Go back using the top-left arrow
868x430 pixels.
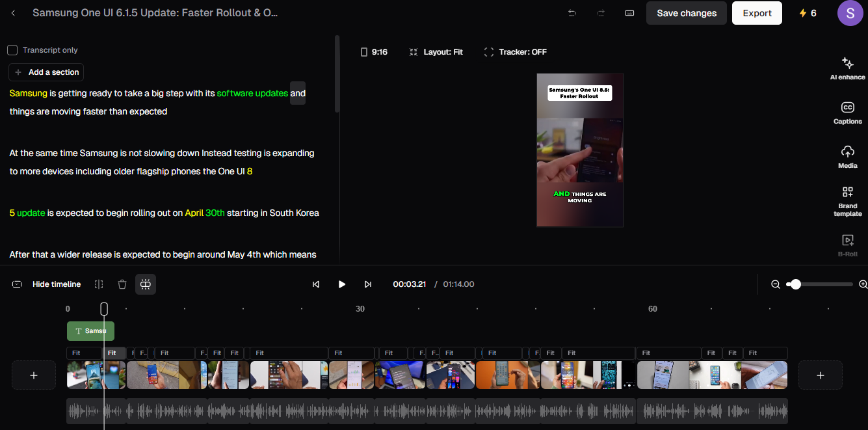13,13
